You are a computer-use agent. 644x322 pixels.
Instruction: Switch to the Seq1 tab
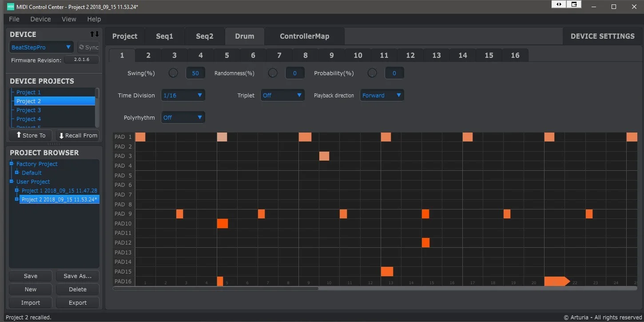click(164, 36)
